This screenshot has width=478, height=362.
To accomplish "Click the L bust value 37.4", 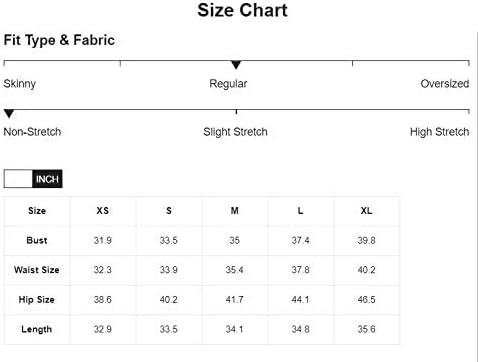I will point(300,240).
